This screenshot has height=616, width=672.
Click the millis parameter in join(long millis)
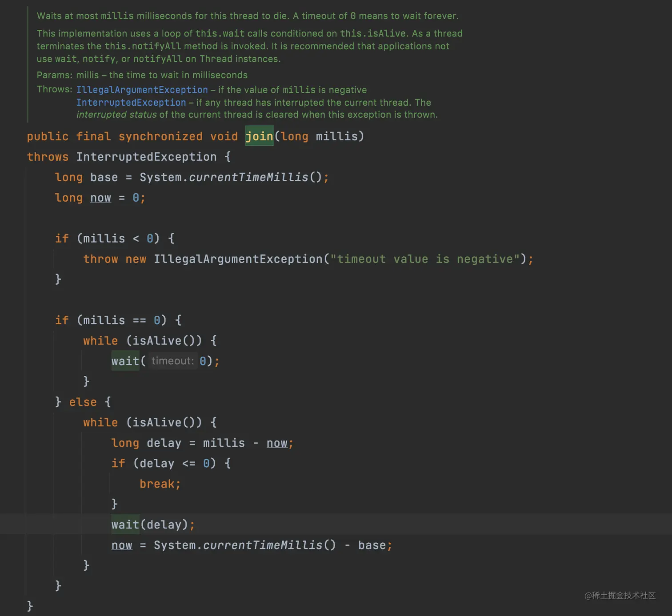(x=336, y=136)
